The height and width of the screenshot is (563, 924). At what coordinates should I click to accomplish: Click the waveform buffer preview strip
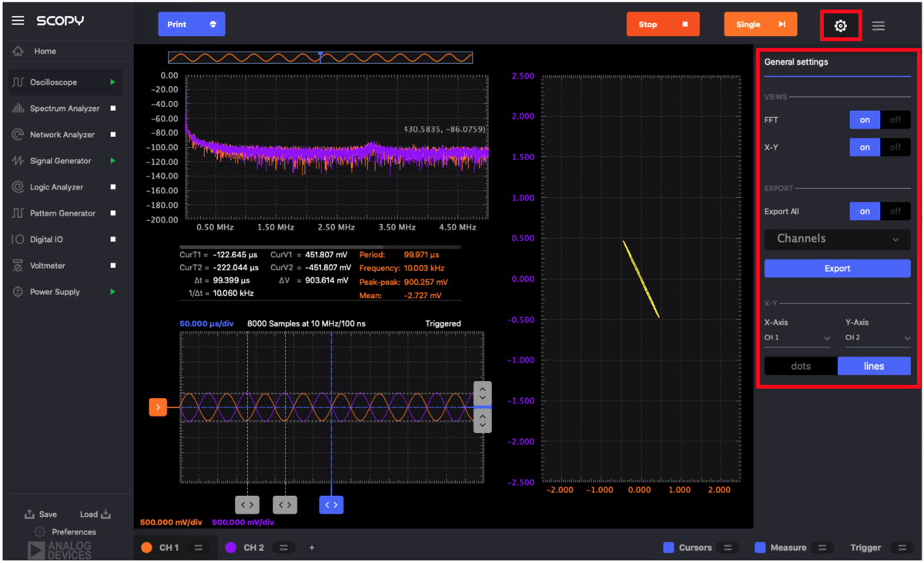320,58
